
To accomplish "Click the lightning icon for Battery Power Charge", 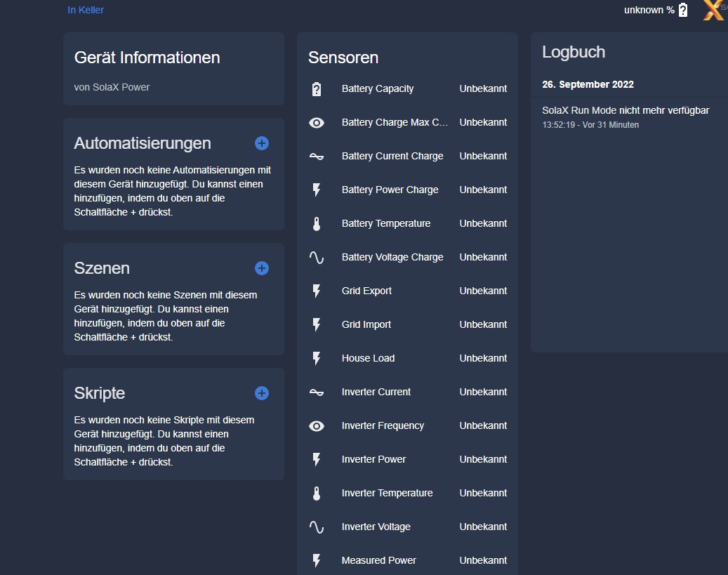I will (x=316, y=190).
